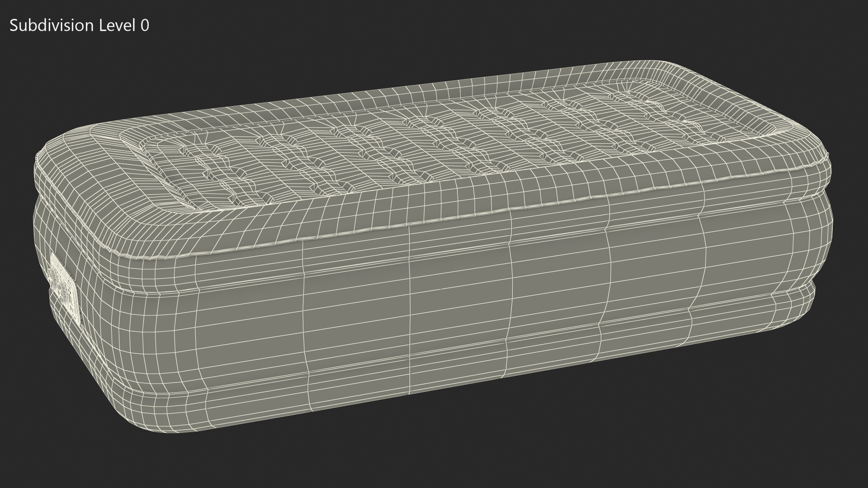Click the Subdivision Level 0 label
Viewport: 868px width, 488px height.
coord(79,26)
